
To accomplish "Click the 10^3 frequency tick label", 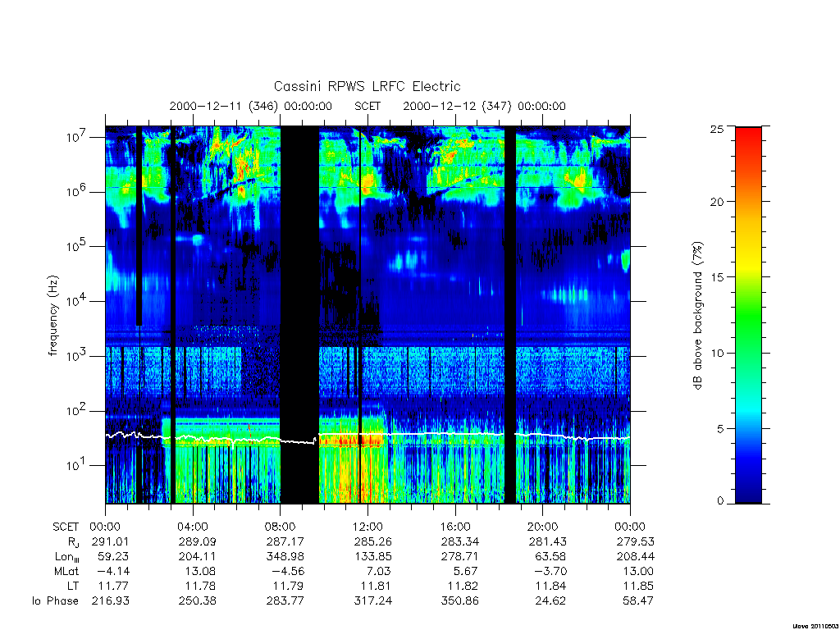I will 76,356.
